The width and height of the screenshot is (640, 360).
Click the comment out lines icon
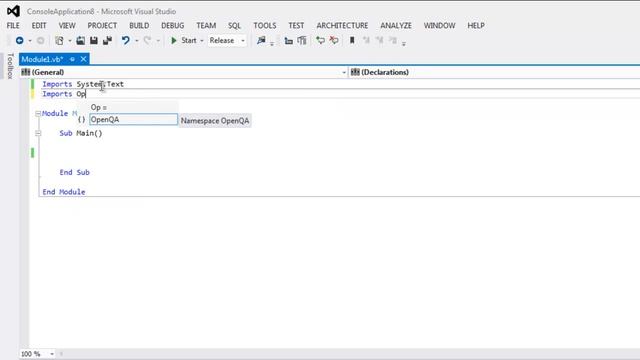[320, 40]
